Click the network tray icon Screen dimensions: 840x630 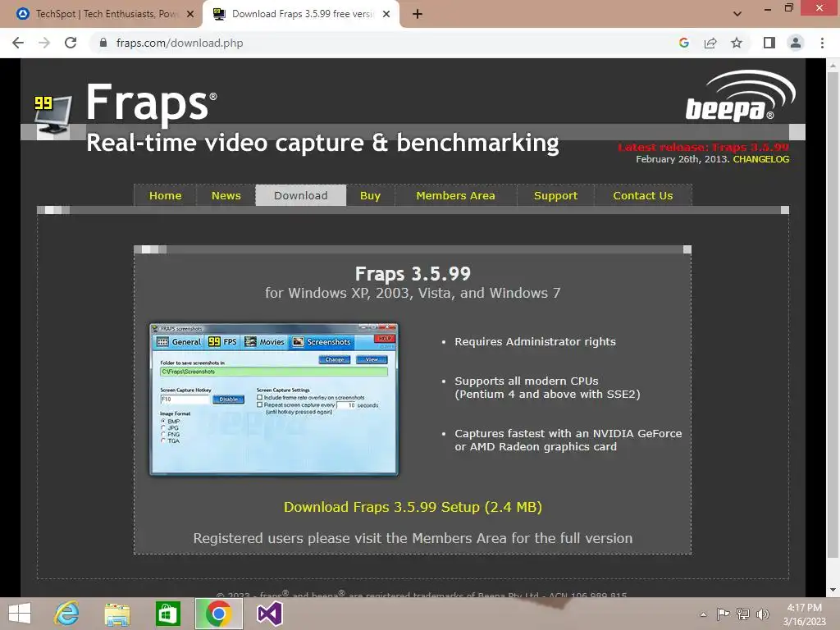[x=743, y=614]
